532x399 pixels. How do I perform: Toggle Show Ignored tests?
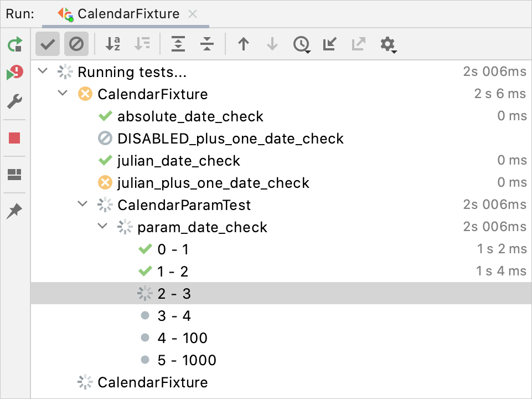point(76,44)
